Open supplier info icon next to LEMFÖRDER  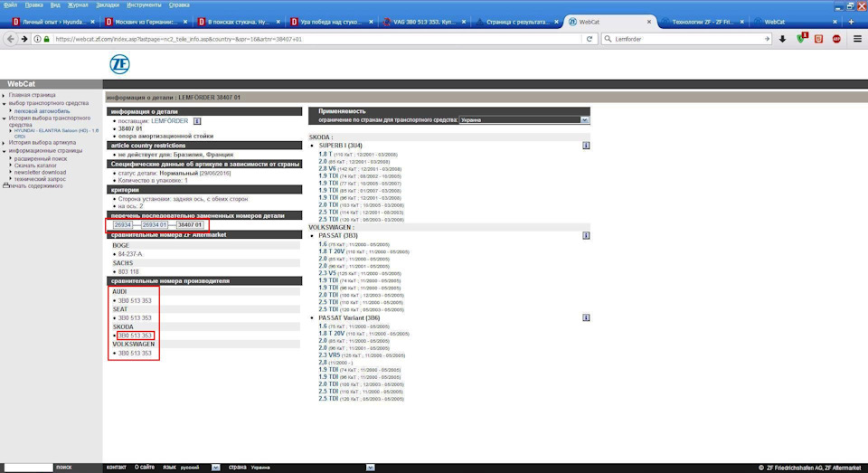[197, 121]
